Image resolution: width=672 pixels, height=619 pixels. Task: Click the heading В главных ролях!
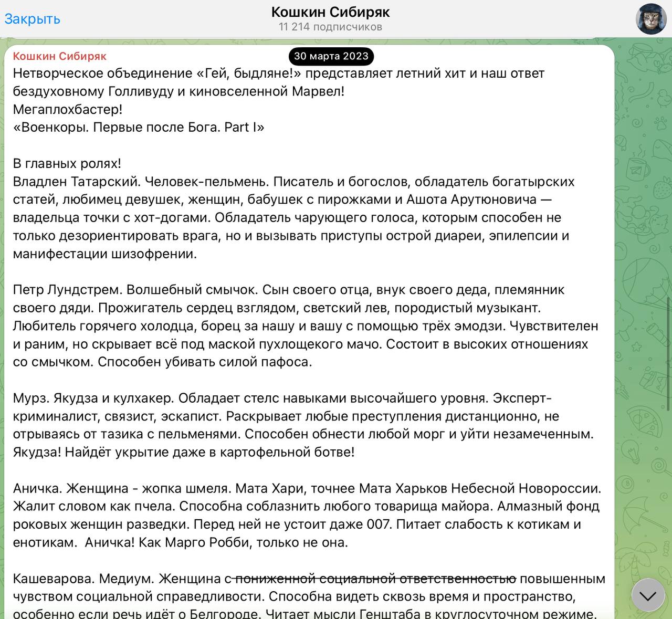(67, 163)
